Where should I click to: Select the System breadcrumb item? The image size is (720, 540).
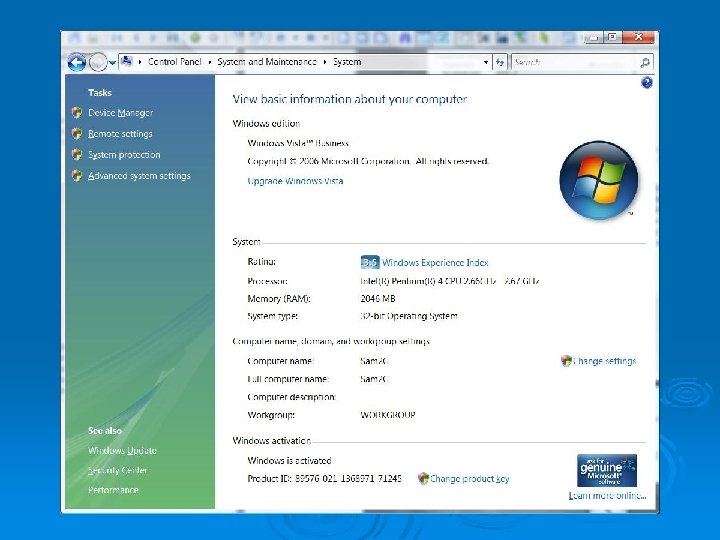tap(347, 62)
